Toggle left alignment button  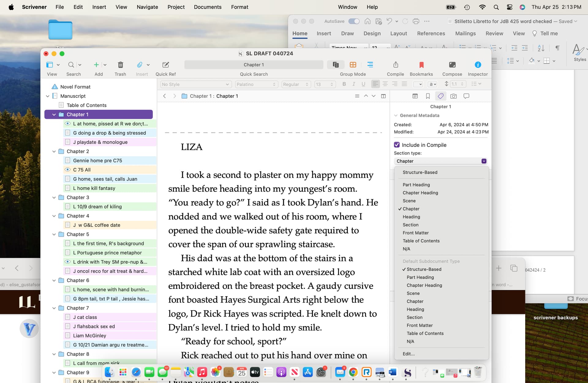pos(375,84)
